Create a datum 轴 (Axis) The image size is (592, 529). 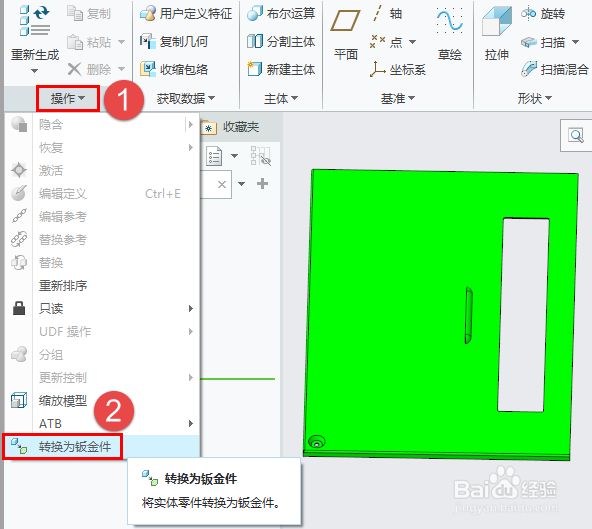[x=387, y=14]
